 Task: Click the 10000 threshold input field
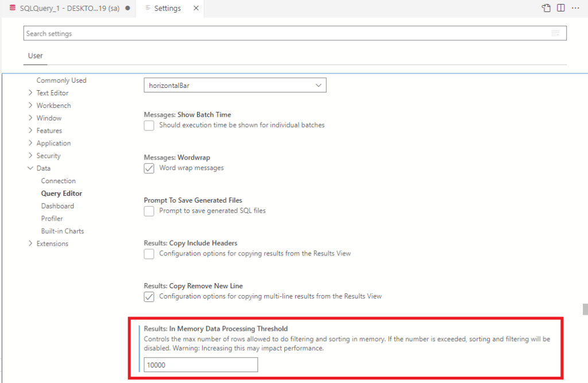coord(200,364)
